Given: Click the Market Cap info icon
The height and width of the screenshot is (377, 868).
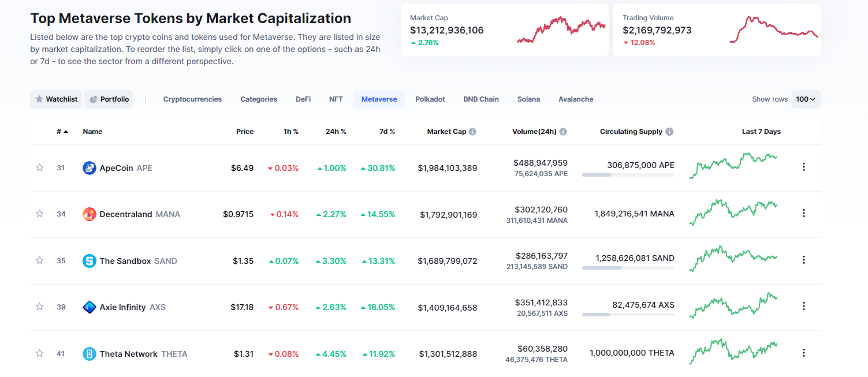Looking at the screenshot, I should click(472, 132).
